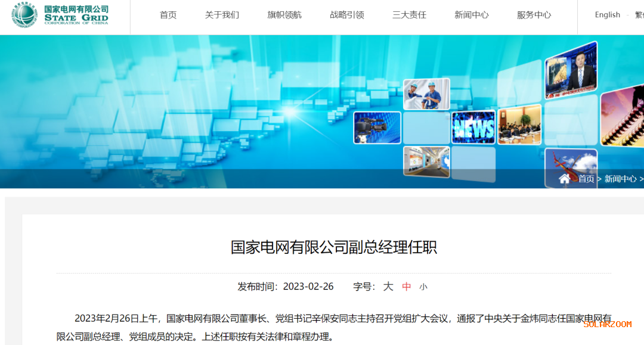Open the 战略引领 menu item
The width and height of the screenshot is (644, 345).
346,15
